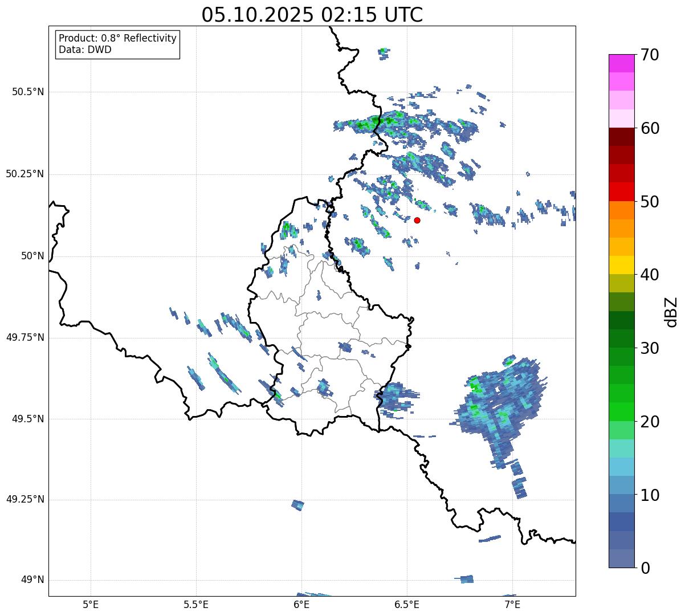The width and height of the screenshot is (685, 616).
Task: Click the 49.25°N latitude label
Action: pyautogui.click(x=25, y=499)
